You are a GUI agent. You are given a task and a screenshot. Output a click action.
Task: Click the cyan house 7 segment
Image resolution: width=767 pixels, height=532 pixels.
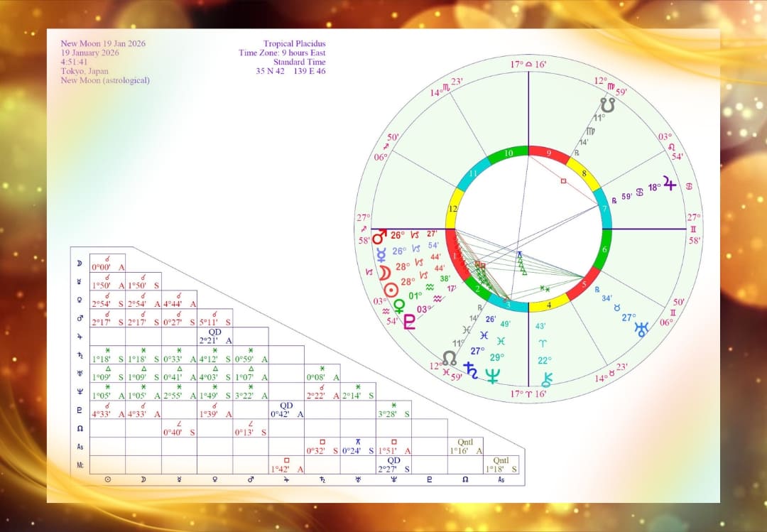pyautogui.click(x=605, y=209)
